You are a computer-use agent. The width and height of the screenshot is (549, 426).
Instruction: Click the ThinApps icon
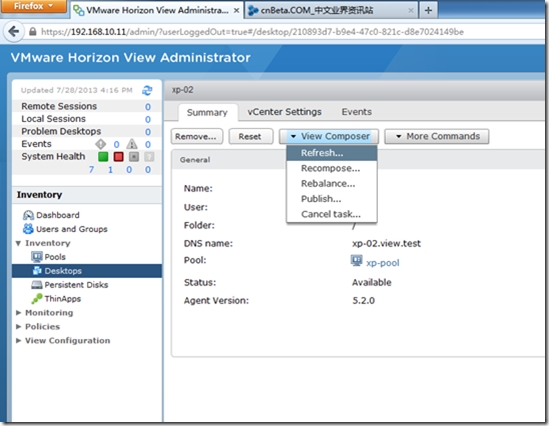click(36, 299)
